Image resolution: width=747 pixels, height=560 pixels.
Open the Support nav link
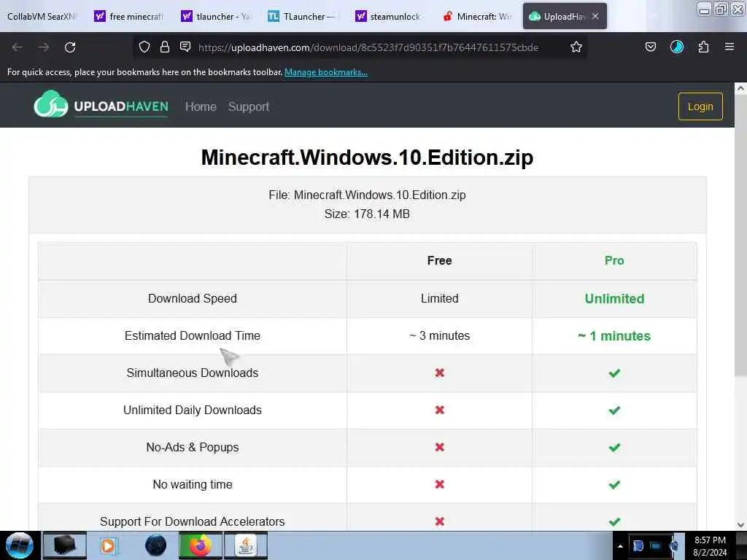tap(249, 106)
